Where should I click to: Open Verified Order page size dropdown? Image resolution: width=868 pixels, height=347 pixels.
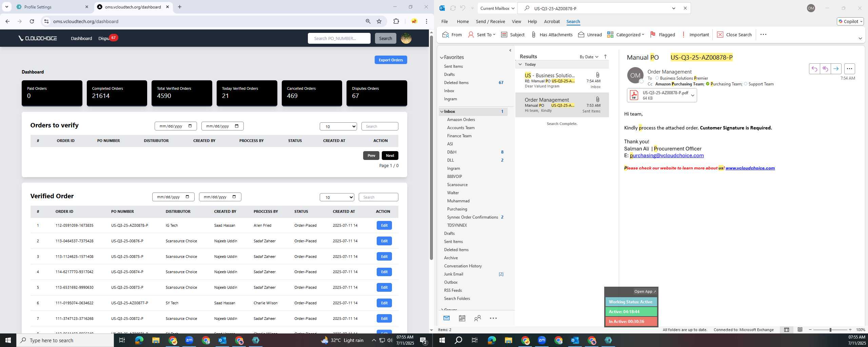point(337,197)
